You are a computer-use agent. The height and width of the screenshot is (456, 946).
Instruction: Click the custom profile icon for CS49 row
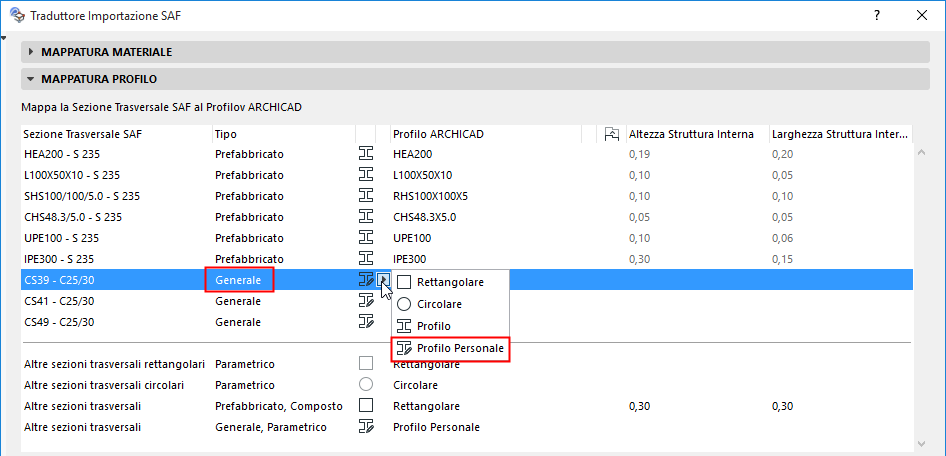click(x=365, y=322)
